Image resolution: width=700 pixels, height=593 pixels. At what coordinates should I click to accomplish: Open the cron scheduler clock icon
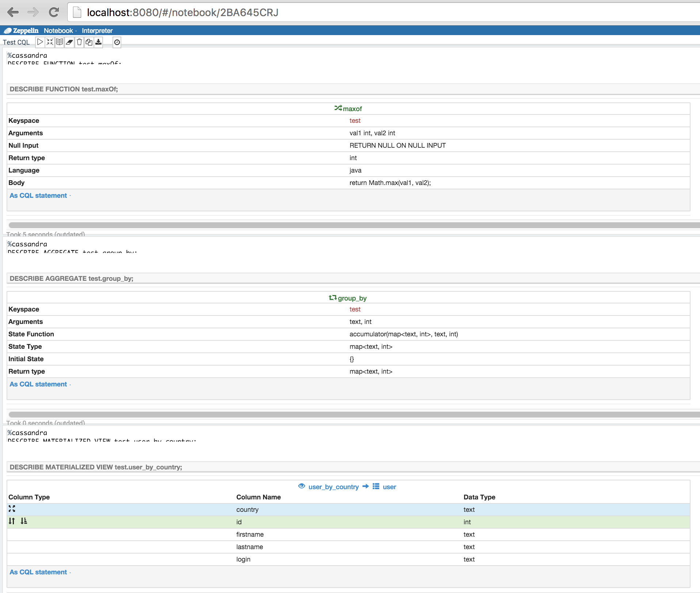[117, 42]
